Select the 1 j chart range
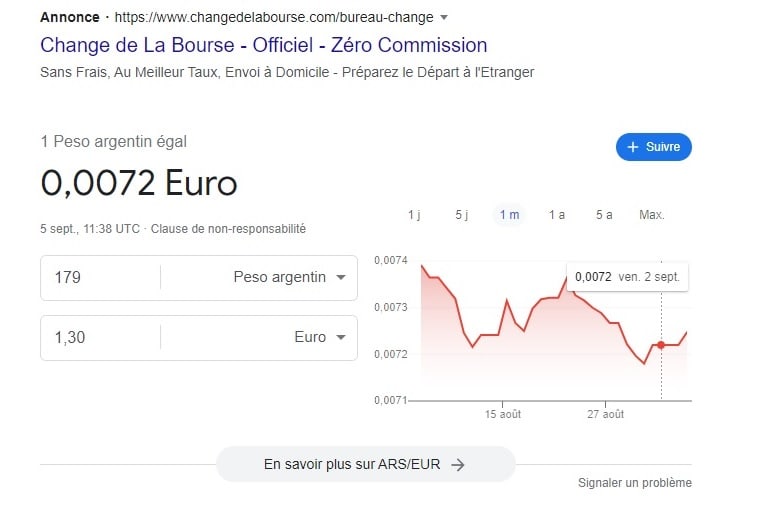 (414, 215)
